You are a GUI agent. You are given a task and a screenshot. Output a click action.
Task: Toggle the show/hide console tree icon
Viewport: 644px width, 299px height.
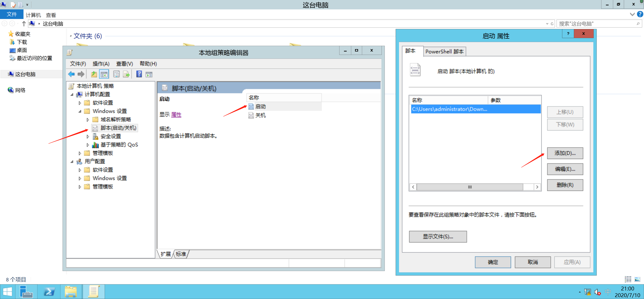coord(104,74)
